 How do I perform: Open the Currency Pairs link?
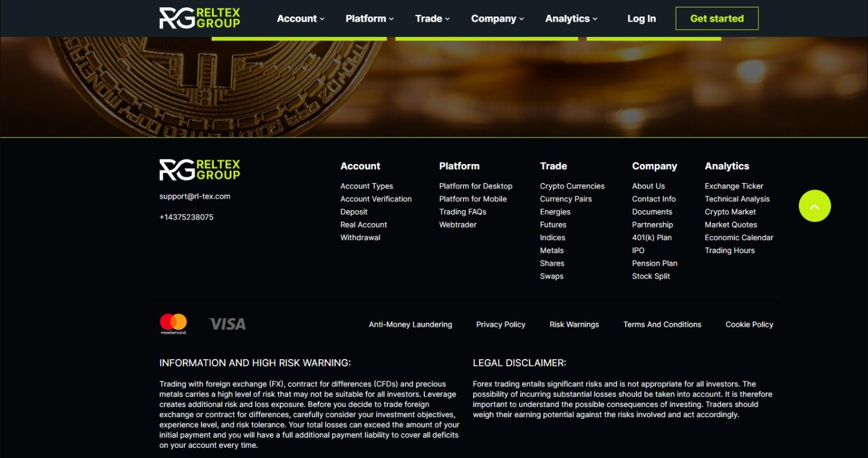tap(566, 199)
